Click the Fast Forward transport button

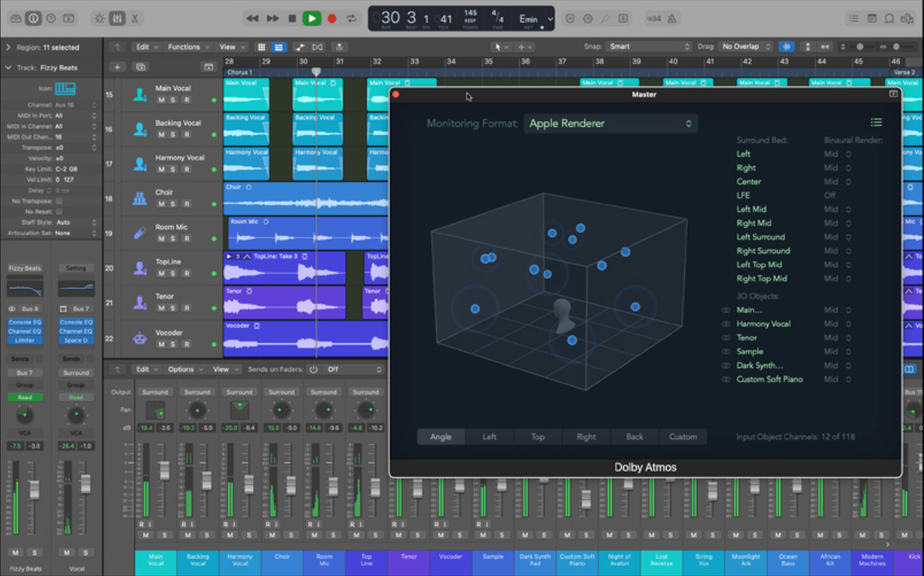click(272, 18)
